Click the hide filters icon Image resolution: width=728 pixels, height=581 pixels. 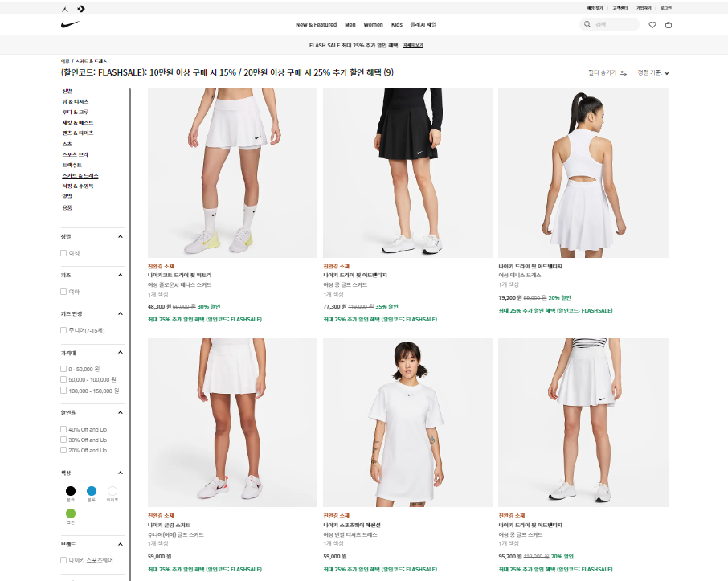point(624,73)
